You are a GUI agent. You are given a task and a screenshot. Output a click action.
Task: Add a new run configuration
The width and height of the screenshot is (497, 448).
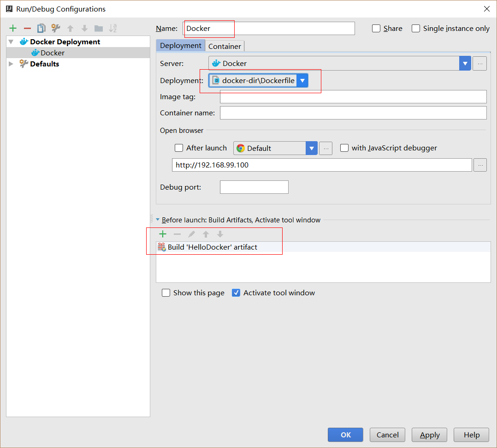(x=13, y=28)
